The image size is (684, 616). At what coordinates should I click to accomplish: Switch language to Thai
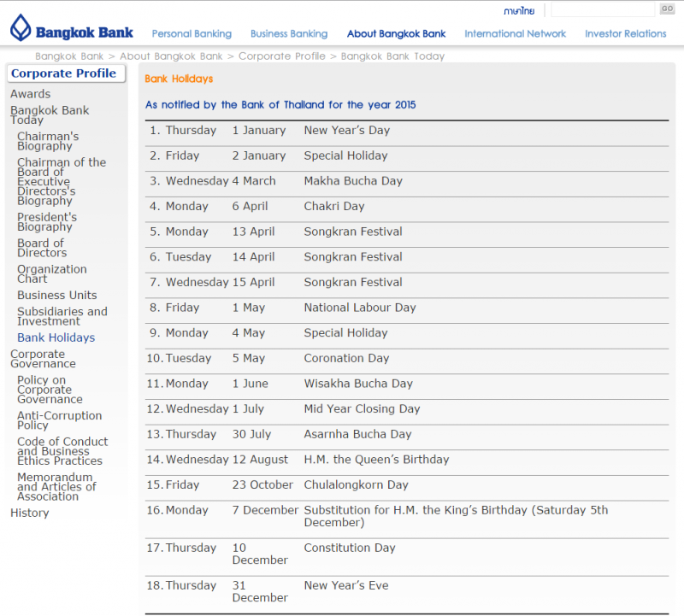(x=518, y=11)
